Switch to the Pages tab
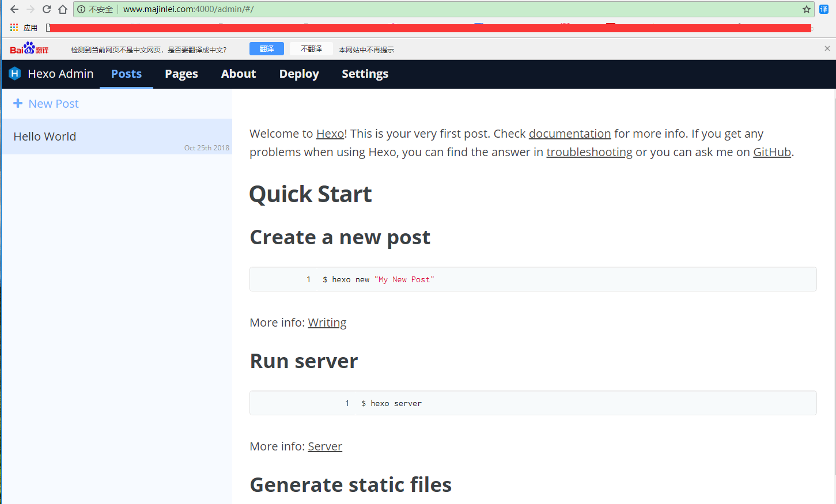The height and width of the screenshot is (504, 836). pos(181,74)
